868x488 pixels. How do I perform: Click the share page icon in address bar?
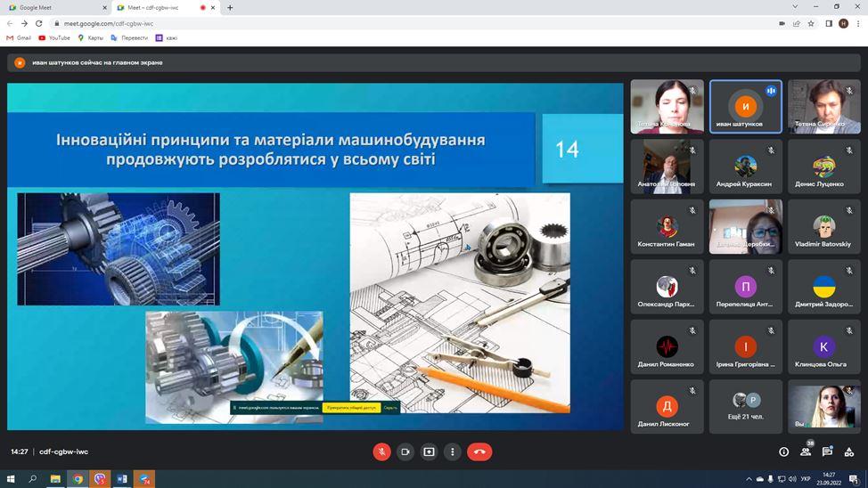coord(796,23)
